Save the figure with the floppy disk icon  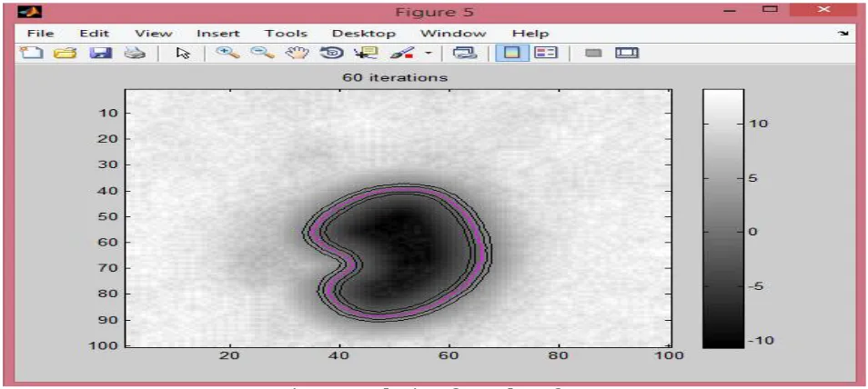point(100,53)
